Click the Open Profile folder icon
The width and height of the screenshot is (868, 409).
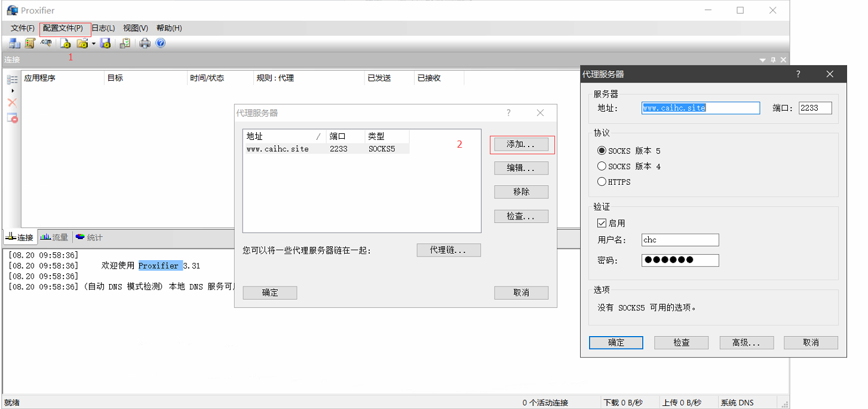(x=82, y=43)
